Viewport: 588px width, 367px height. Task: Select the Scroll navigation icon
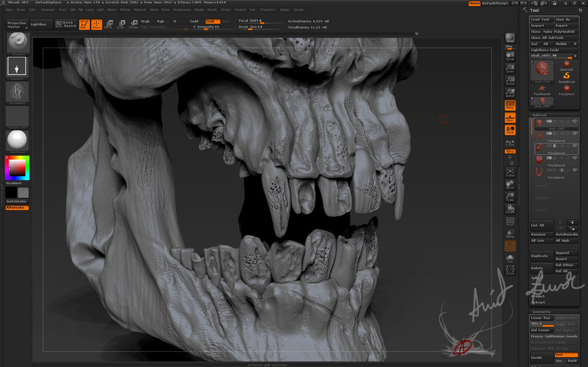[510, 56]
